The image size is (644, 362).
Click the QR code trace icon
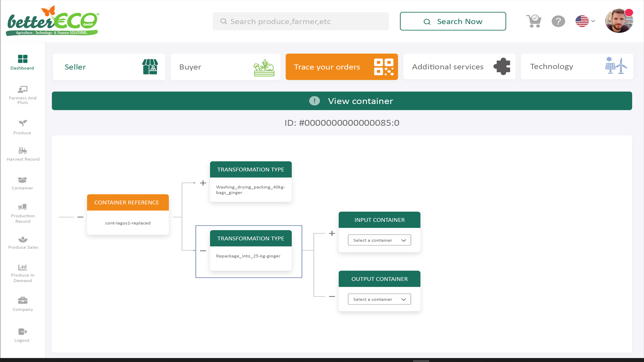pos(384,67)
